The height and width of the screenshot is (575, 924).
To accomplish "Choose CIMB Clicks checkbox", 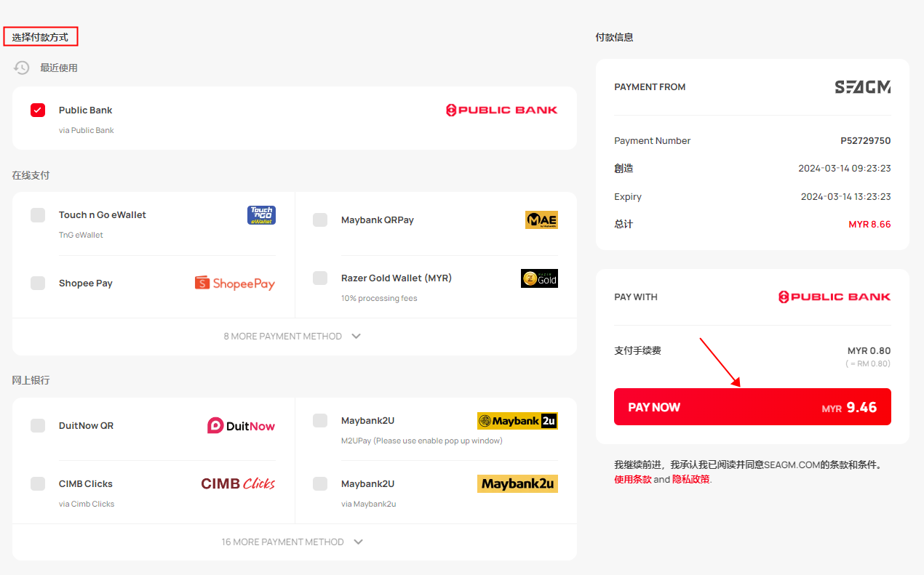I will (38, 483).
